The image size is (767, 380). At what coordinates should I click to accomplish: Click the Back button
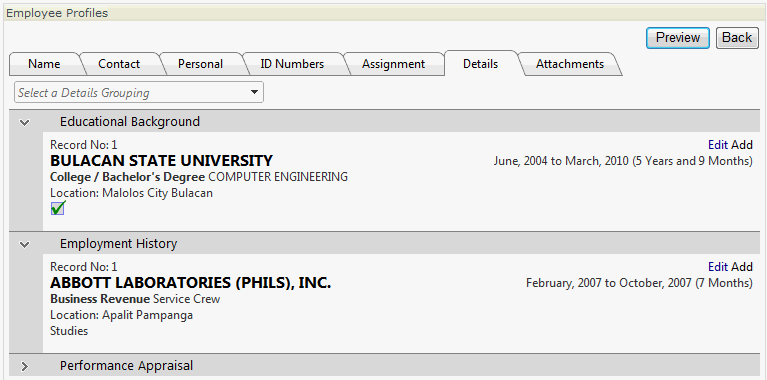click(x=737, y=38)
